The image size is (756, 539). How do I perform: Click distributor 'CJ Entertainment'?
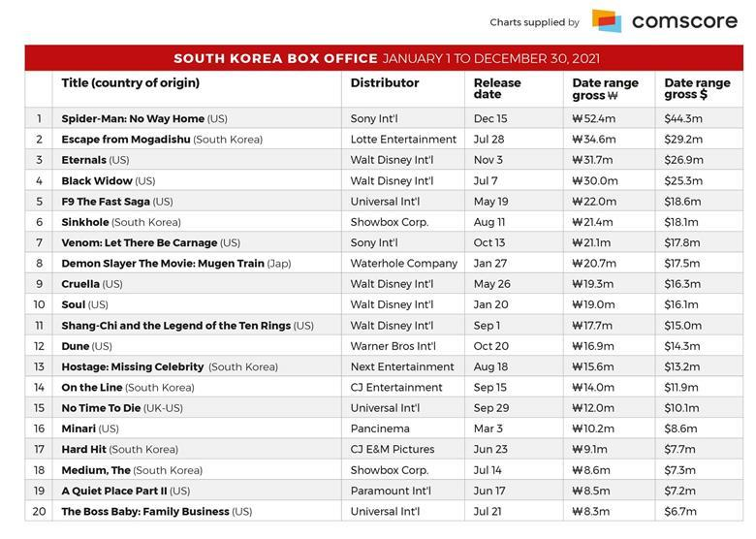pyautogui.click(x=396, y=388)
